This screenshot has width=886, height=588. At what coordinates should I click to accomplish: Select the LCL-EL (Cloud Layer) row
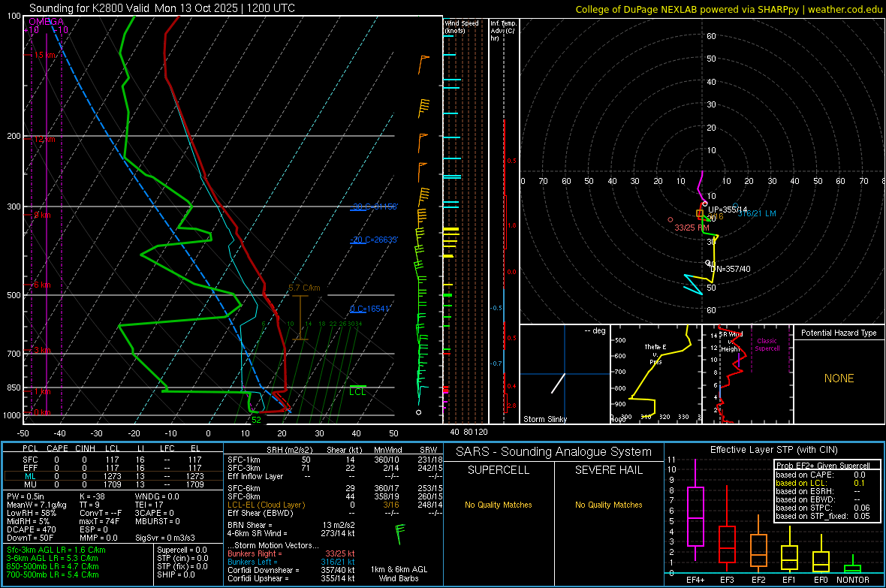pos(335,505)
